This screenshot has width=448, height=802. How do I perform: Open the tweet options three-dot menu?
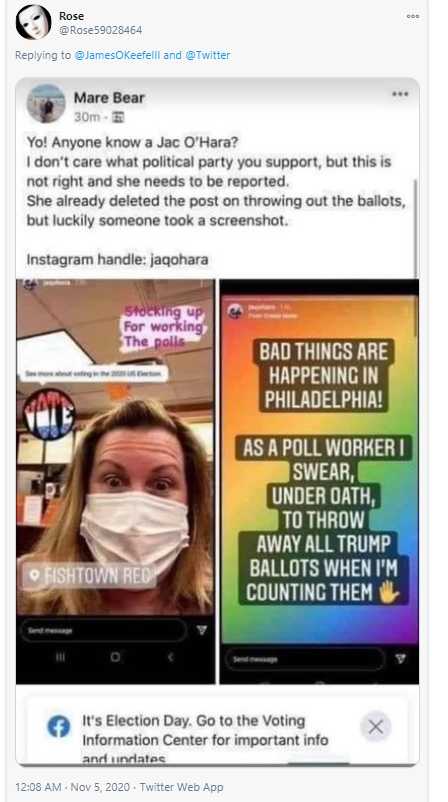coord(413,16)
